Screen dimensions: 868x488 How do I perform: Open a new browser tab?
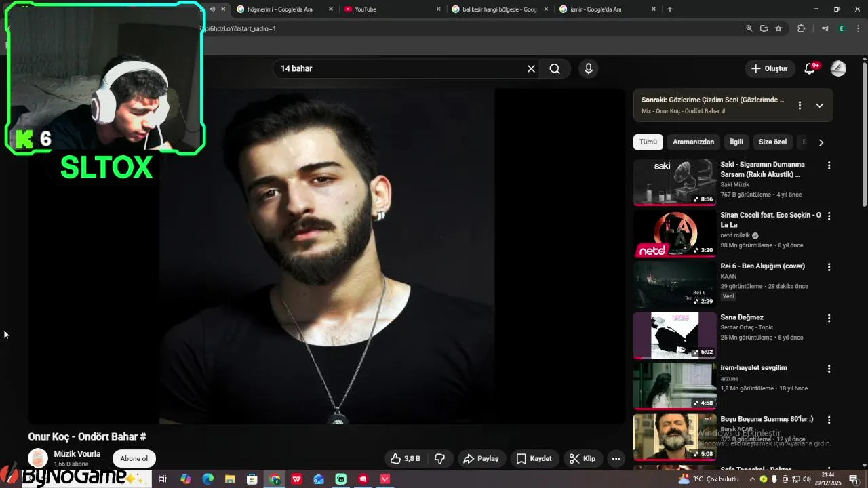click(670, 9)
